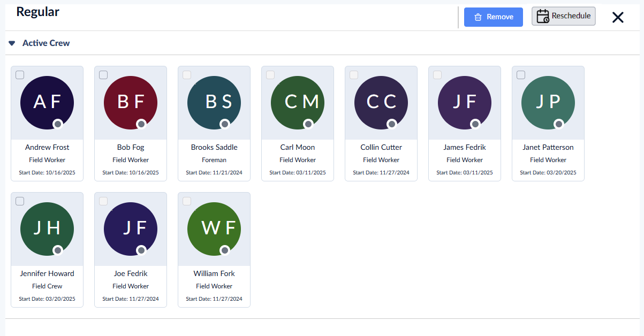Click the calendar clock icon in Reschedule
The height and width of the screenshot is (336, 644).
pos(543,16)
